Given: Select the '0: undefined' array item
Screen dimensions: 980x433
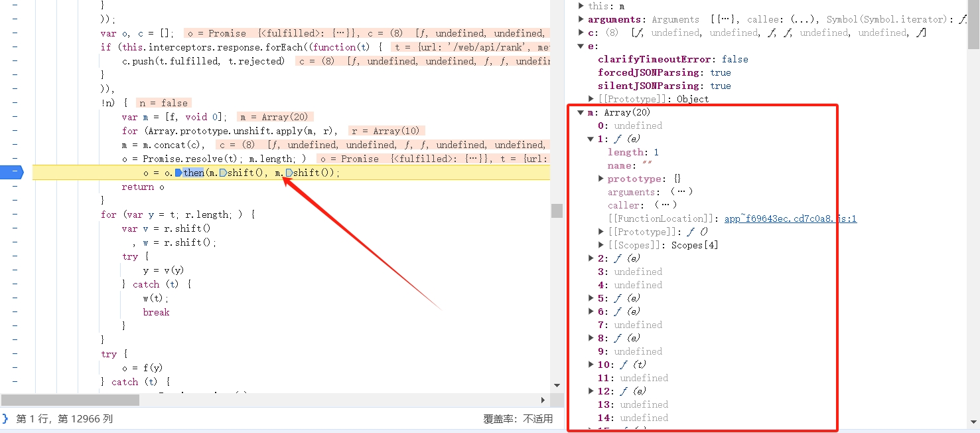Looking at the screenshot, I should pos(630,126).
